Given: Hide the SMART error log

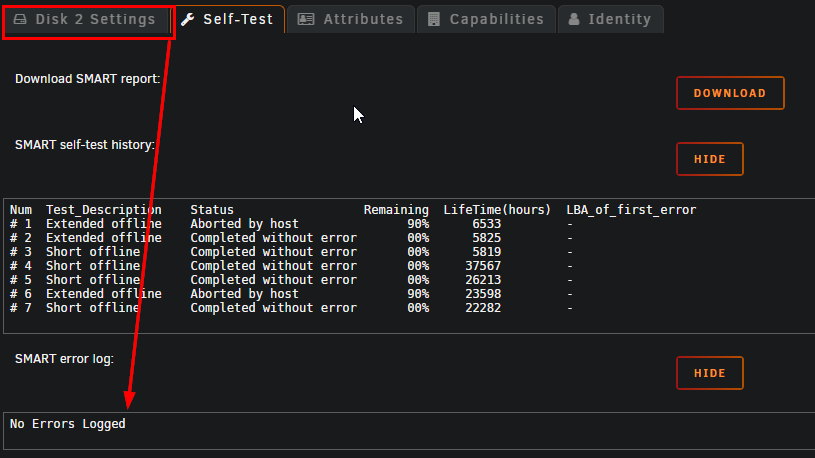Looking at the screenshot, I should (x=709, y=373).
